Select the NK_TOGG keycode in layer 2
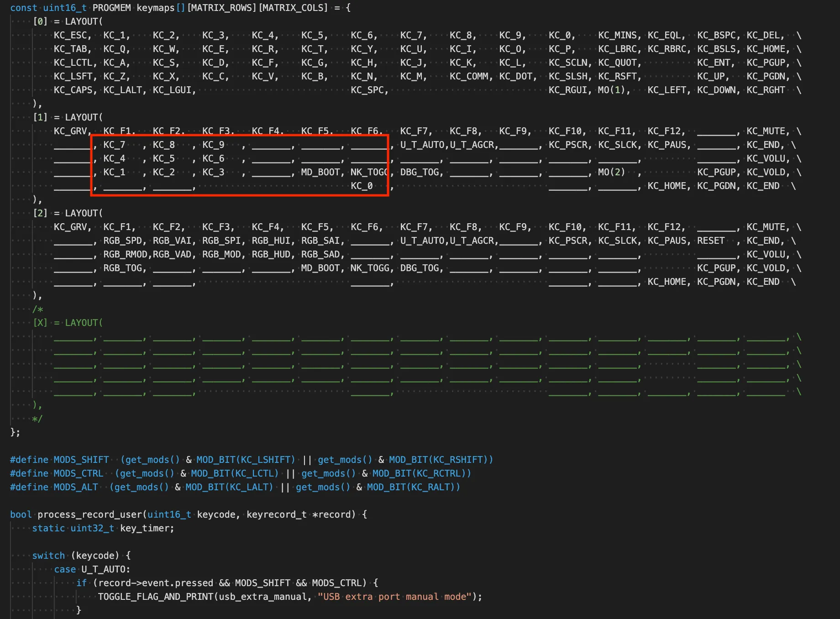 pyautogui.click(x=370, y=268)
